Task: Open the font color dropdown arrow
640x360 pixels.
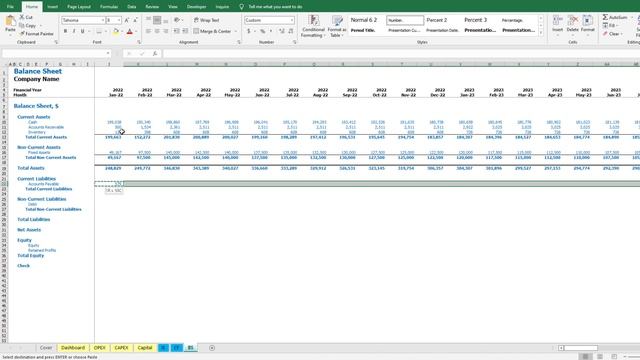Action: (x=136, y=31)
